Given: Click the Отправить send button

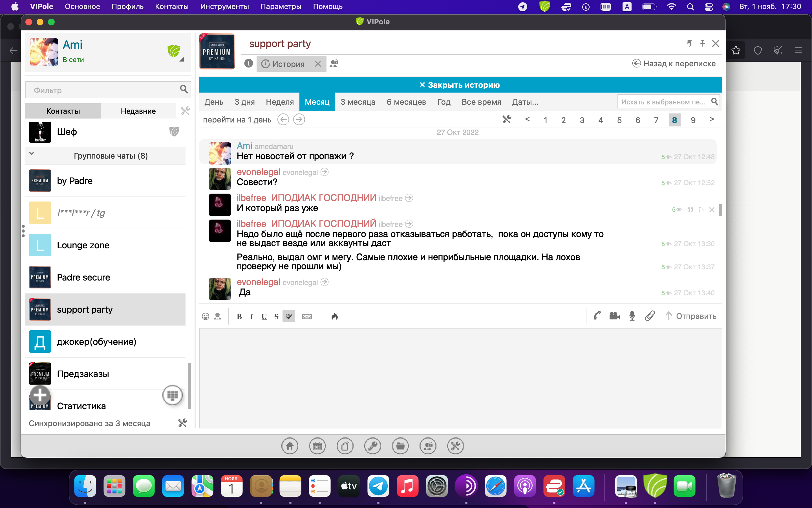Looking at the screenshot, I should (691, 316).
